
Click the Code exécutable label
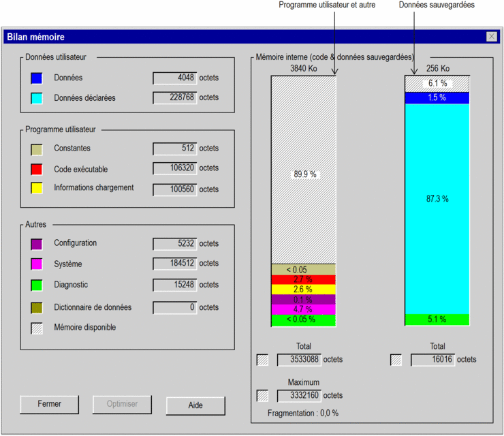click(x=80, y=170)
